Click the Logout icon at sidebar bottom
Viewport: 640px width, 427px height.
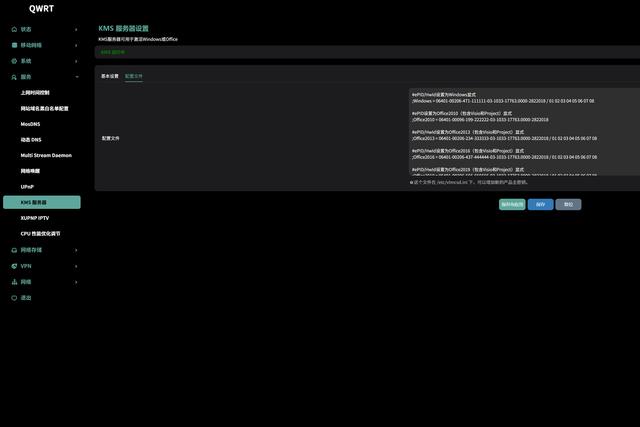14,298
